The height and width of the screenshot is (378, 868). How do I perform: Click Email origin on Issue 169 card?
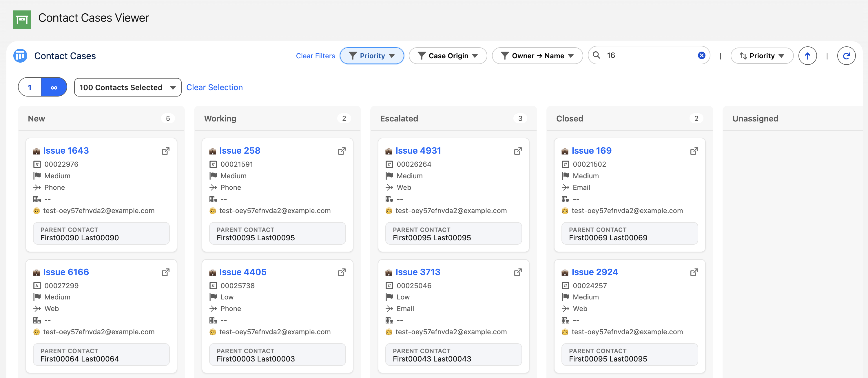[x=581, y=188]
